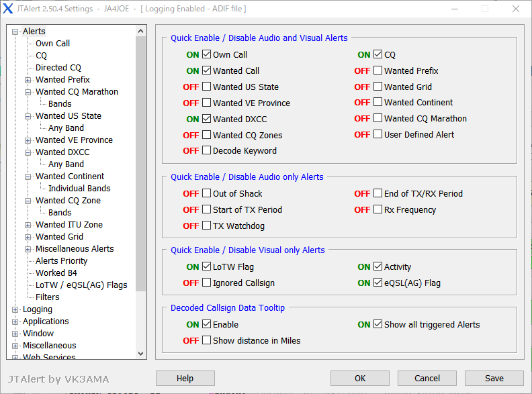
Task: Expand the Window tree section
Action: pyautogui.click(x=15, y=334)
